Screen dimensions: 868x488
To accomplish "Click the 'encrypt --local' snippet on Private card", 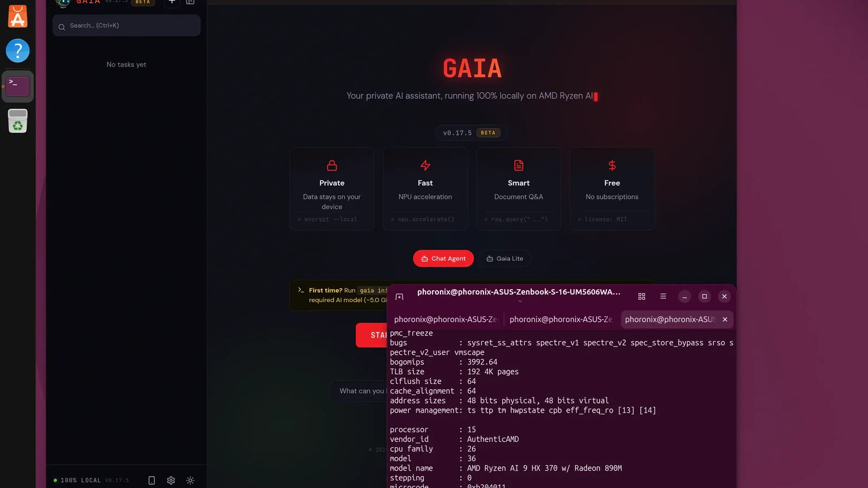I will tap(328, 220).
